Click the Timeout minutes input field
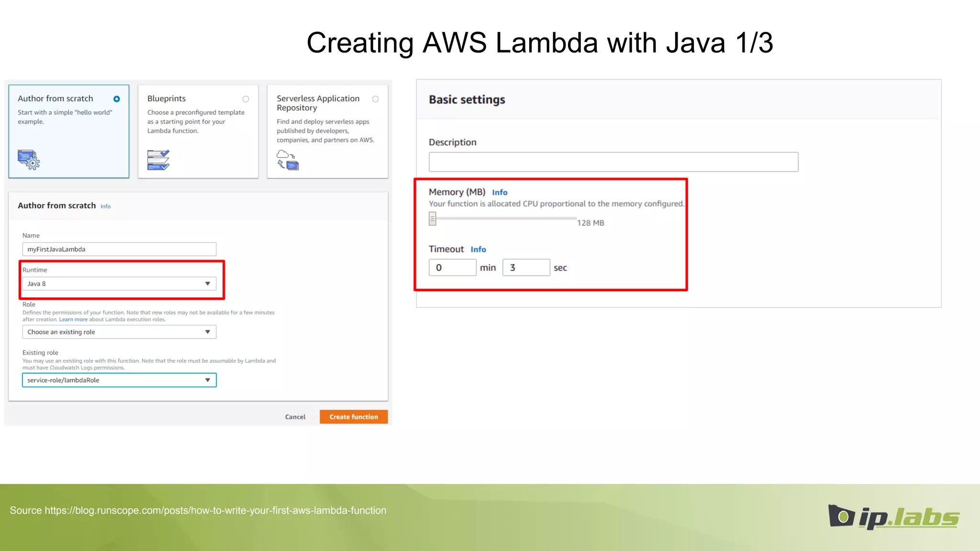 click(453, 267)
